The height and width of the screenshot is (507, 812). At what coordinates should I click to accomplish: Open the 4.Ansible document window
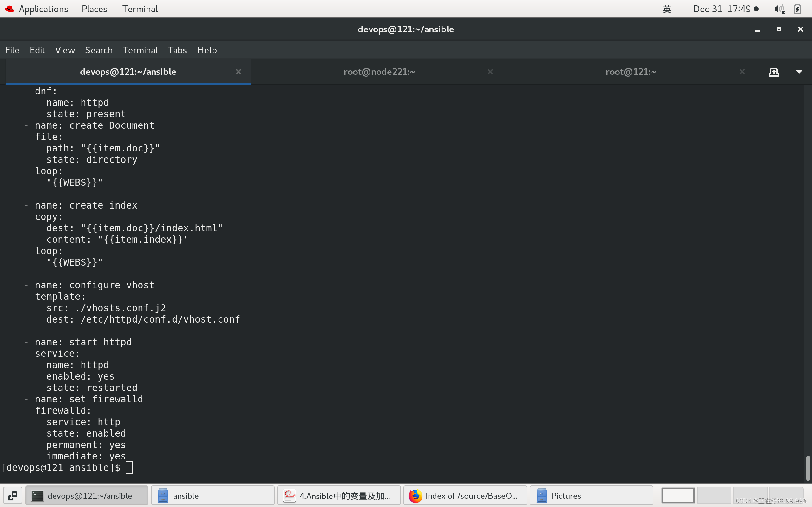pos(338,496)
